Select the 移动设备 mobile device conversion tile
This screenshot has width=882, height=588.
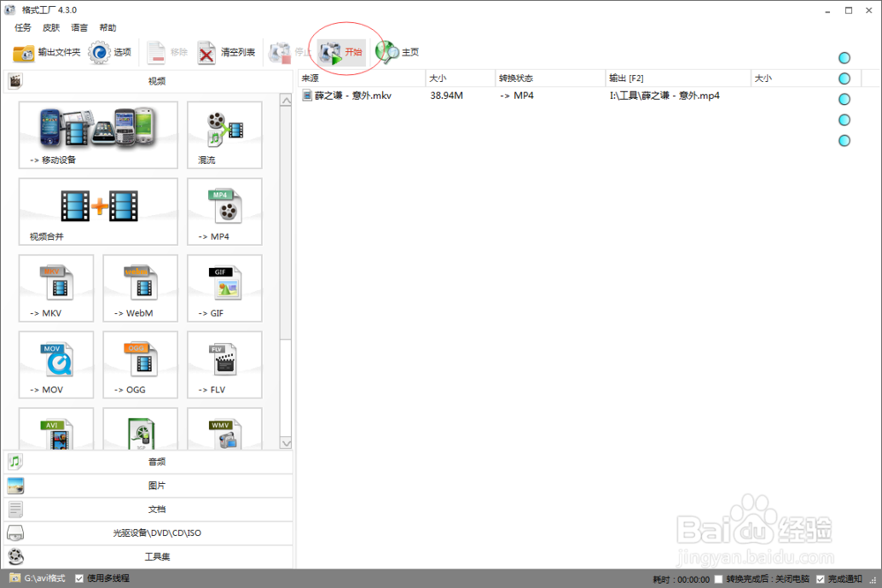coord(99,135)
